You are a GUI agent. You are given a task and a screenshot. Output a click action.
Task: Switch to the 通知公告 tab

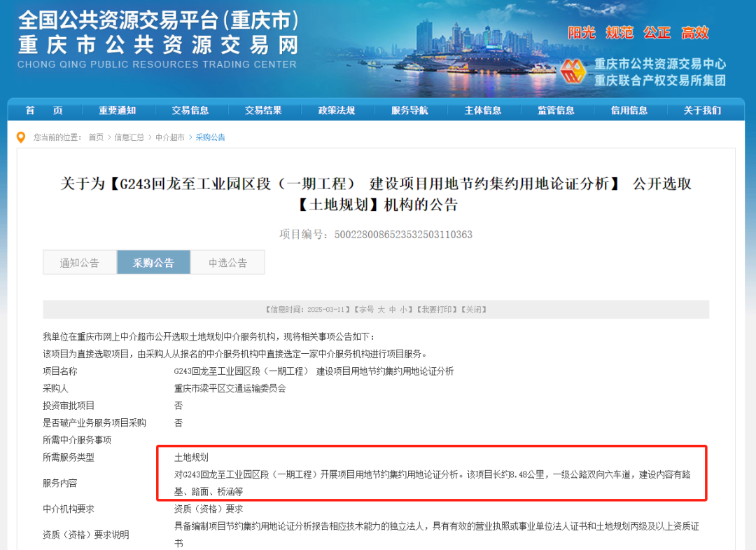tap(80, 263)
